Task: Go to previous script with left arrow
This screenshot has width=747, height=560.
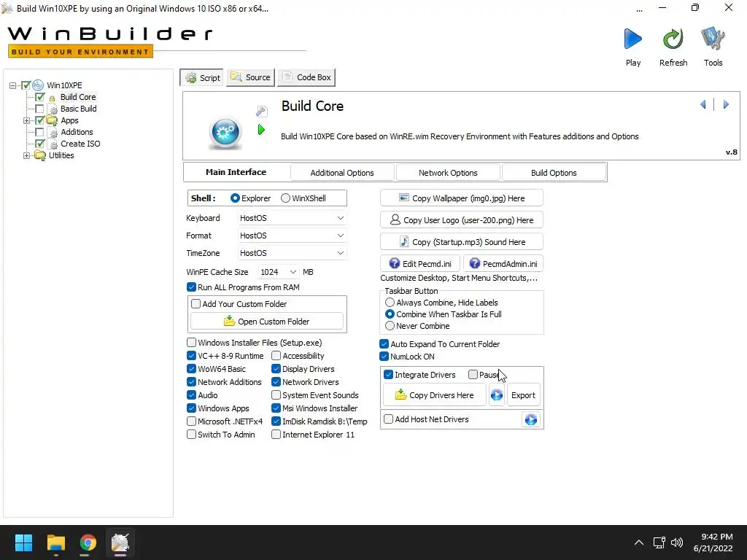Action: pyautogui.click(x=703, y=104)
